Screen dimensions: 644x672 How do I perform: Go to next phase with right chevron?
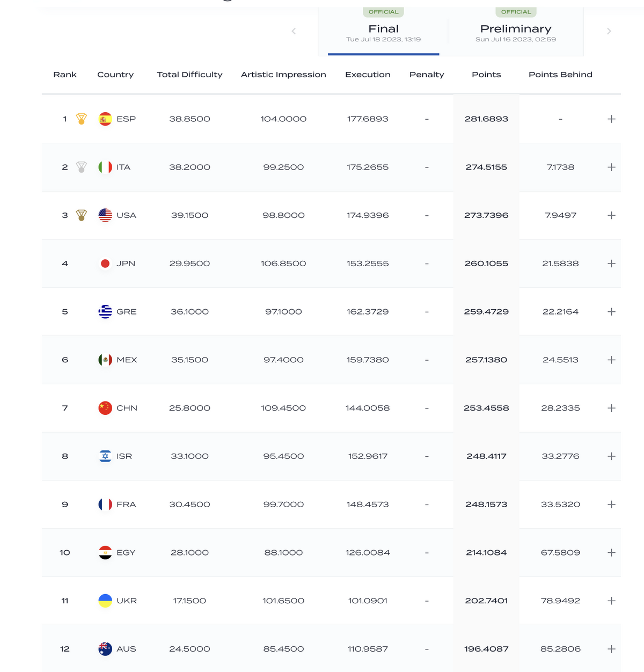pos(609,31)
